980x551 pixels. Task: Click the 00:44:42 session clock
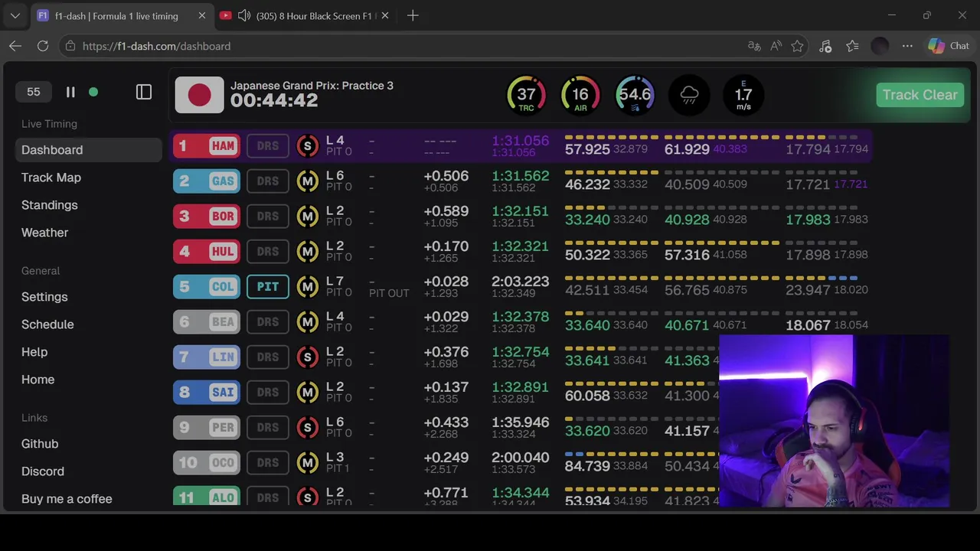[x=274, y=101]
